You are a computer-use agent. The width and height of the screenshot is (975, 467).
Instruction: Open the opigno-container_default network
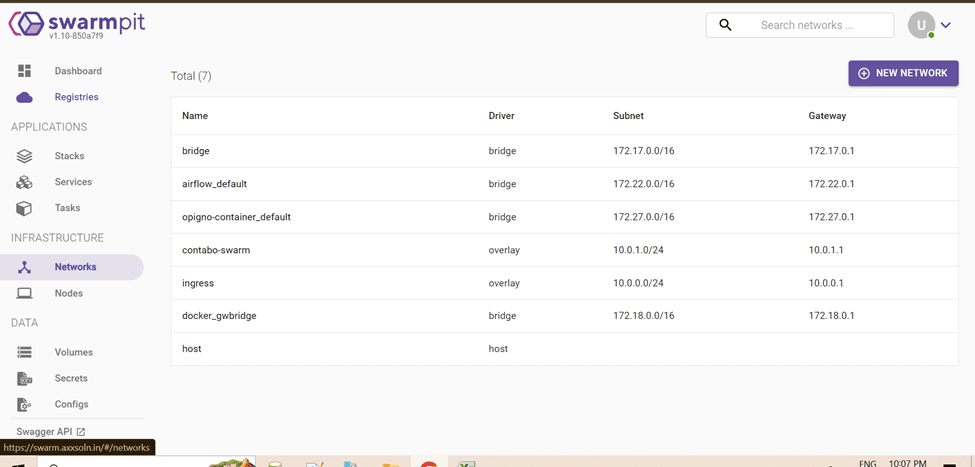point(236,217)
